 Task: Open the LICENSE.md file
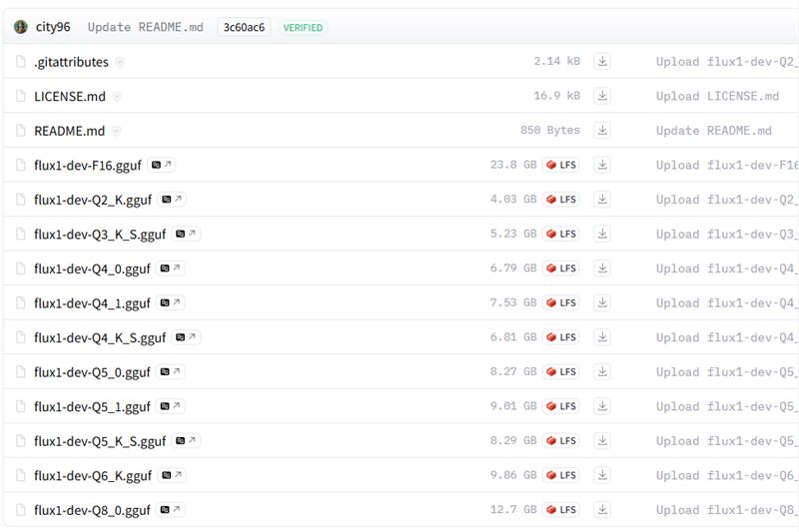70,96
